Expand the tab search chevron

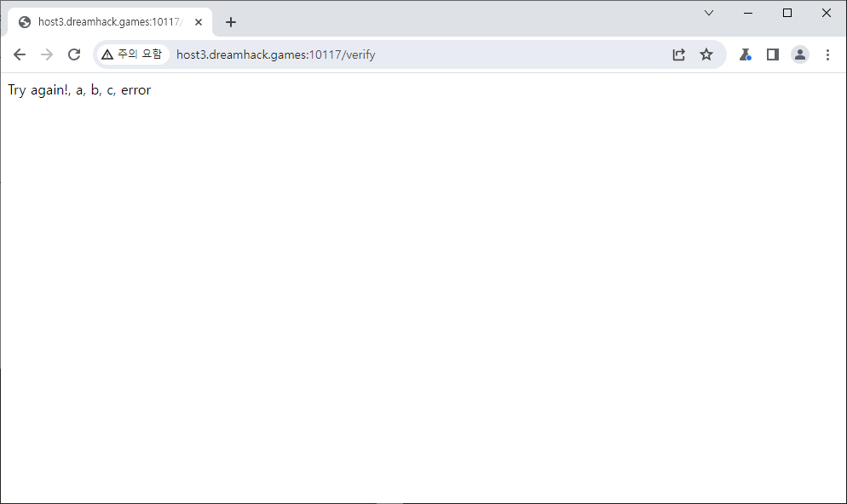pos(709,13)
